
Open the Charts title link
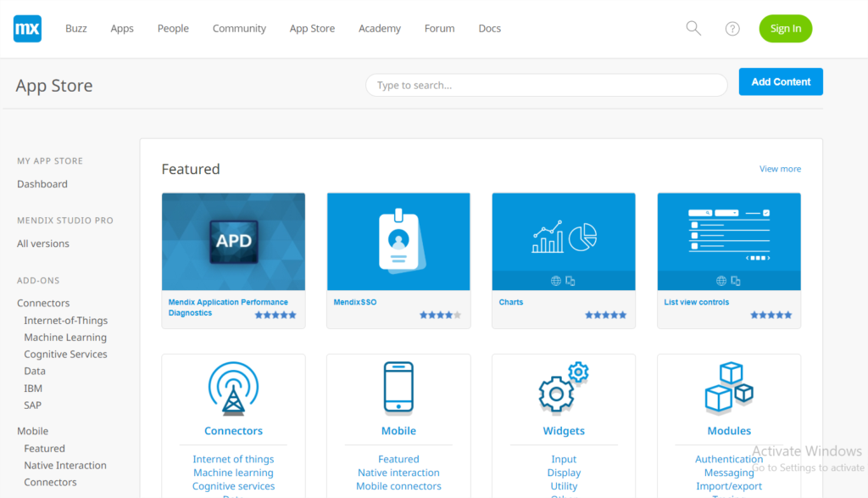(x=510, y=302)
